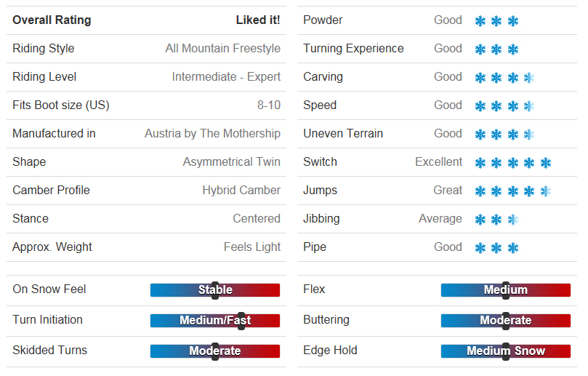Screen dimensions: 588x376
Task: Click Austria by The Mothership text
Action: (212, 134)
